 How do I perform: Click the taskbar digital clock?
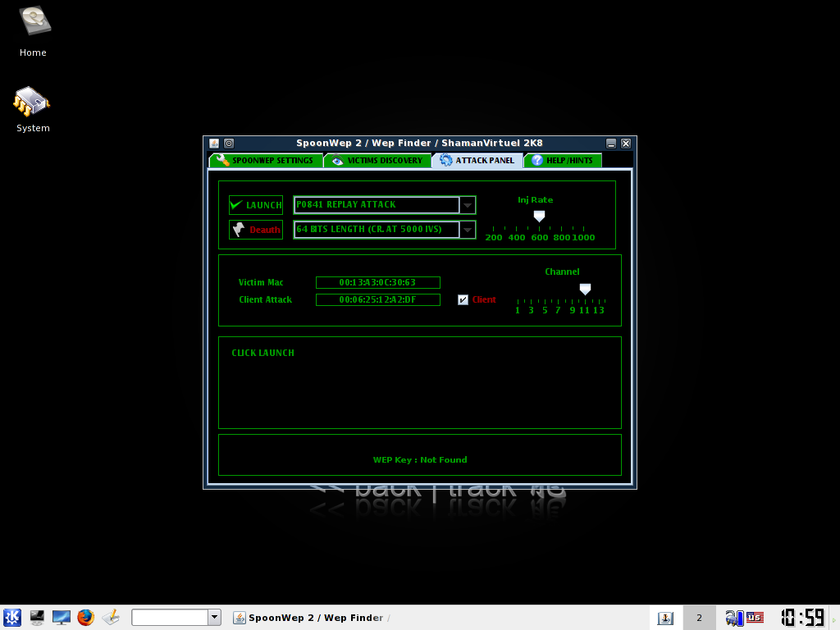802,618
